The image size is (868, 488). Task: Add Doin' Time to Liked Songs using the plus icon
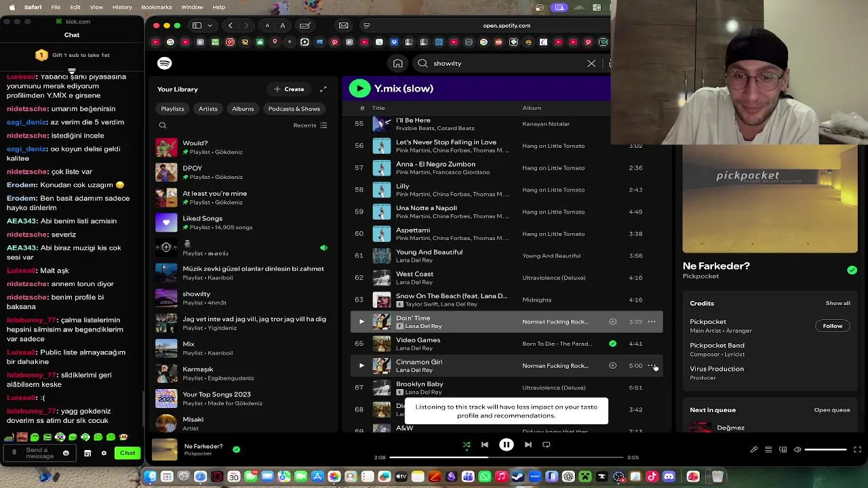pyautogui.click(x=612, y=322)
